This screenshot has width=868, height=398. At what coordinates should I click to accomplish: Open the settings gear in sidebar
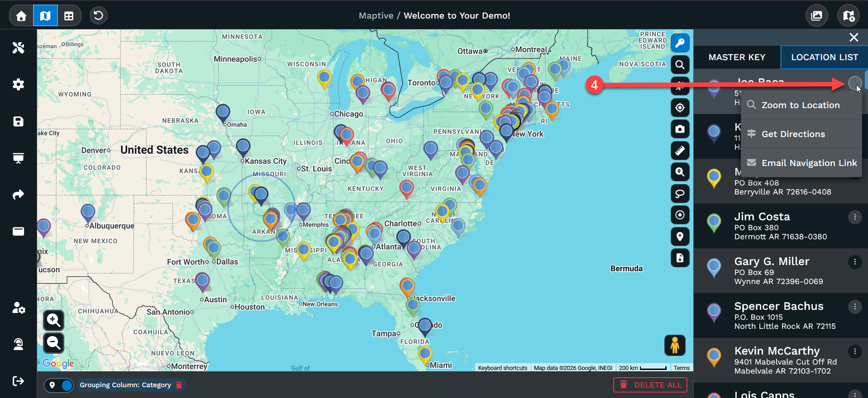pos(18,84)
